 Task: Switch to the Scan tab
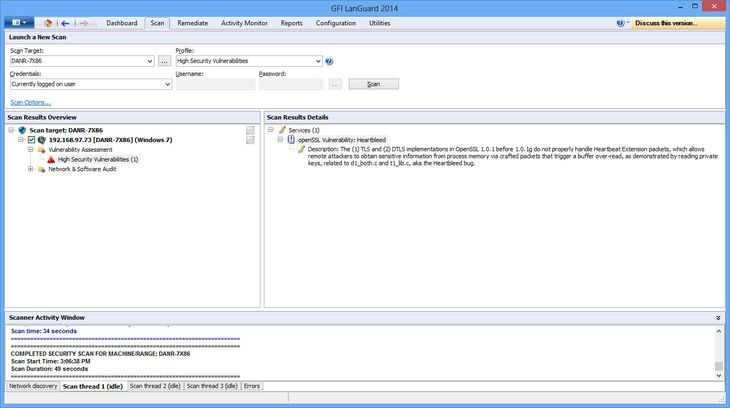tap(157, 23)
